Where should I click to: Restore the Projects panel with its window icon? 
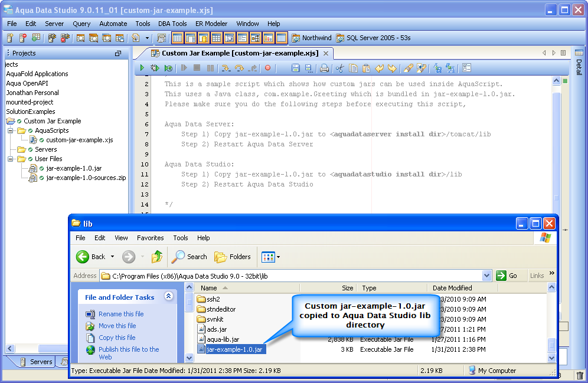pos(118,54)
